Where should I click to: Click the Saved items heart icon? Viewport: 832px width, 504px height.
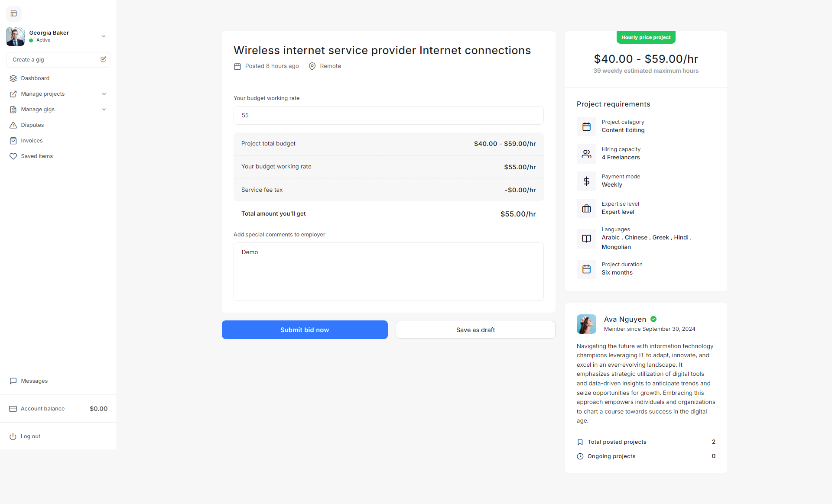pos(13,156)
